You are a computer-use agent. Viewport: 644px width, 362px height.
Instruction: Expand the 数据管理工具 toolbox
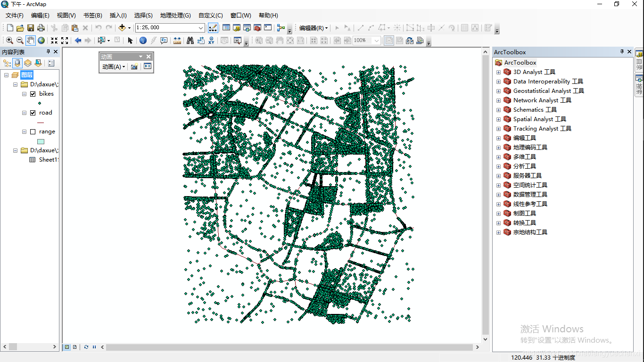click(498, 195)
